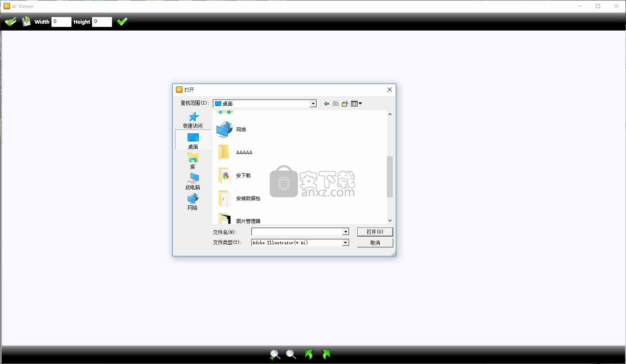Screen dimensions: 626x364
Task: Select the 安下载 folder
Action: (x=234, y=176)
